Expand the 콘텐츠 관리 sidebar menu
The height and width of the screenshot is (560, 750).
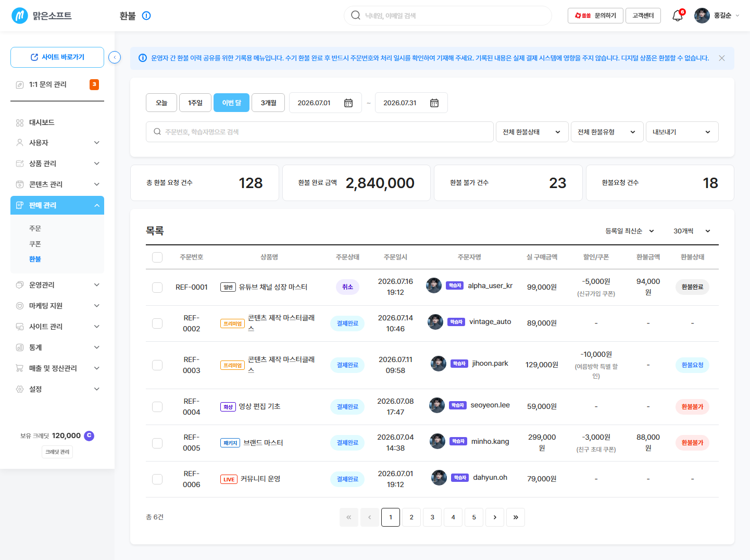point(57,184)
